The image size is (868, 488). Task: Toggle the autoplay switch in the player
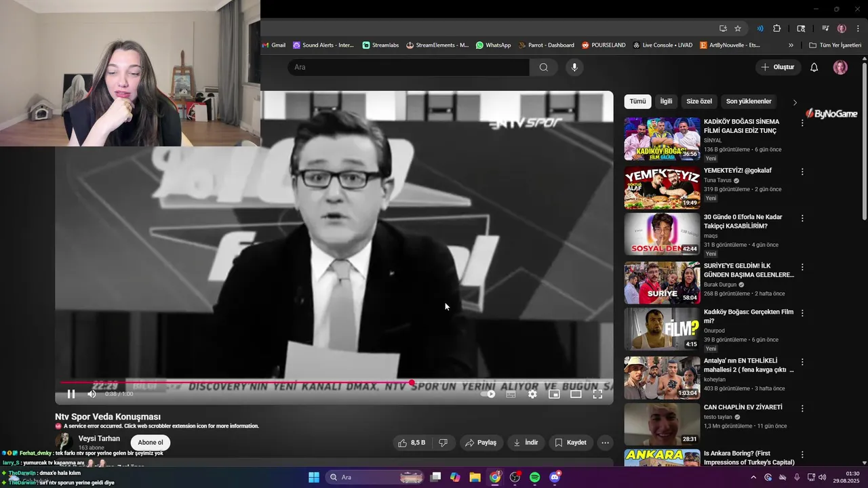point(488,394)
